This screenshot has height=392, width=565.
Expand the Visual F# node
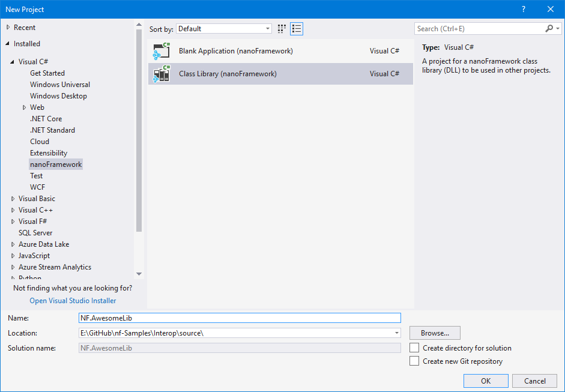point(13,222)
